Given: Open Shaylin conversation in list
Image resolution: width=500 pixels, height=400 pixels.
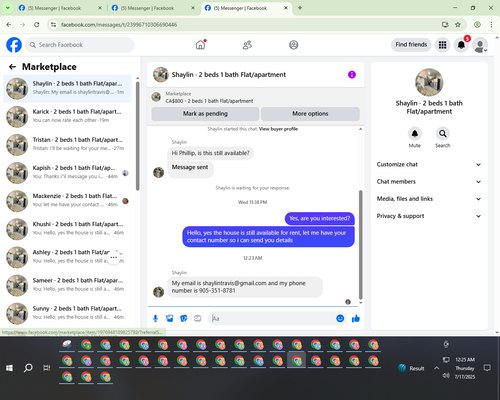Looking at the screenshot, I should (68, 89).
